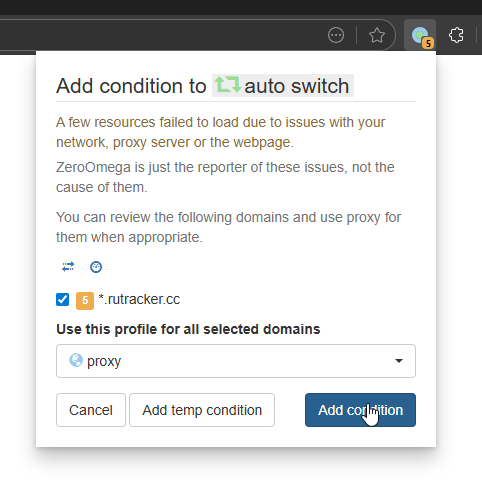
Task: Click the two-way arrows transfer icon
Action: point(68,267)
